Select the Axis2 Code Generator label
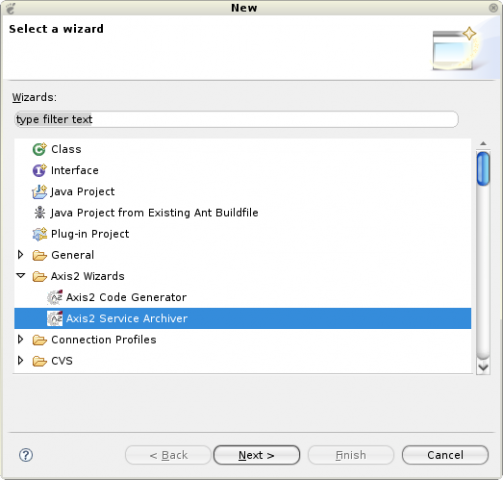Image resolution: width=503 pixels, height=480 pixels. pyautogui.click(x=126, y=297)
